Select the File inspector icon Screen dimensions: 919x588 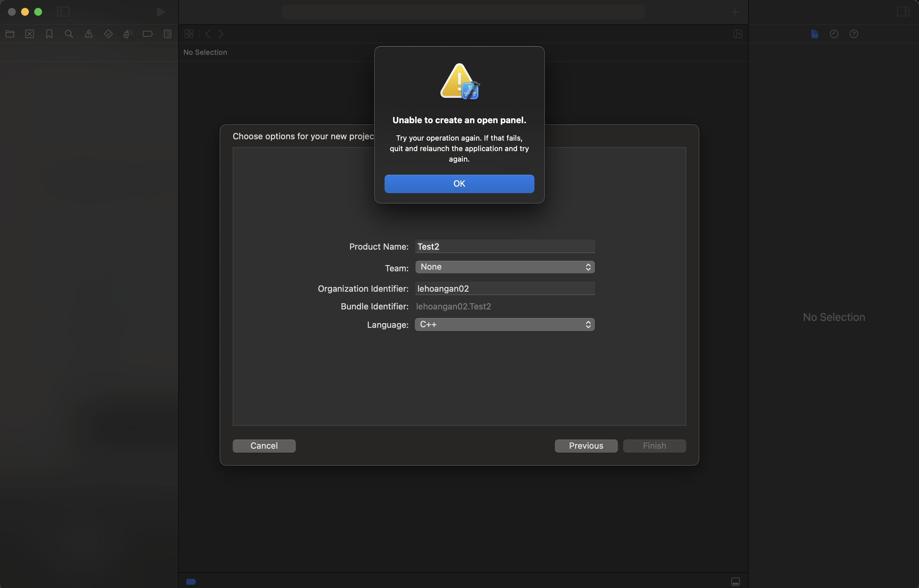pyautogui.click(x=815, y=34)
